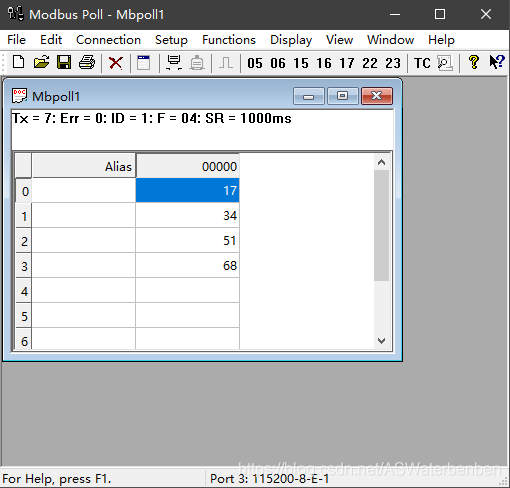This screenshot has width=510, height=488.
Task: Select cell with value 17
Action: pos(188,190)
